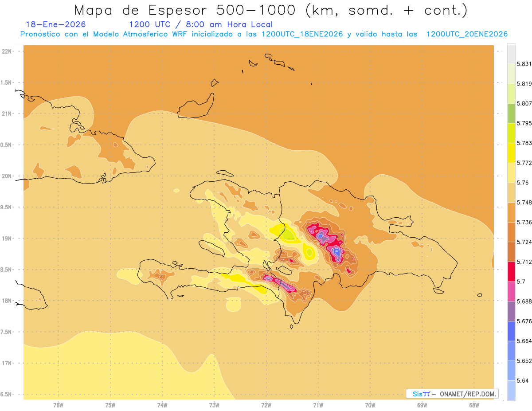This screenshot has width=532, height=411.
Task: Click the latitude label 18N
Action: [7, 301]
